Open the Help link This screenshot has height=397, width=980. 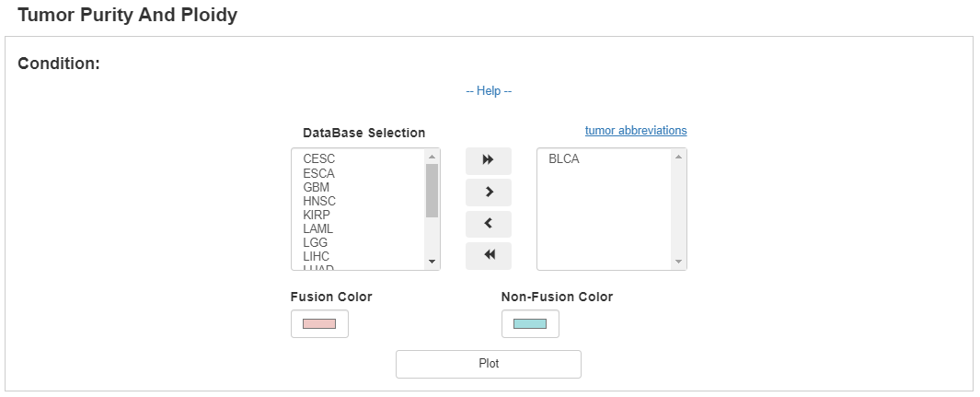coord(489,91)
